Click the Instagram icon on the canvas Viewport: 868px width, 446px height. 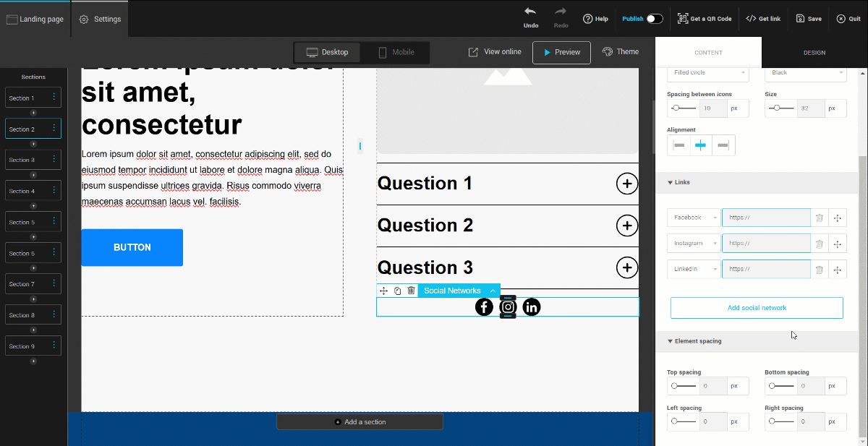pyautogui.click(x=508, y=307)
